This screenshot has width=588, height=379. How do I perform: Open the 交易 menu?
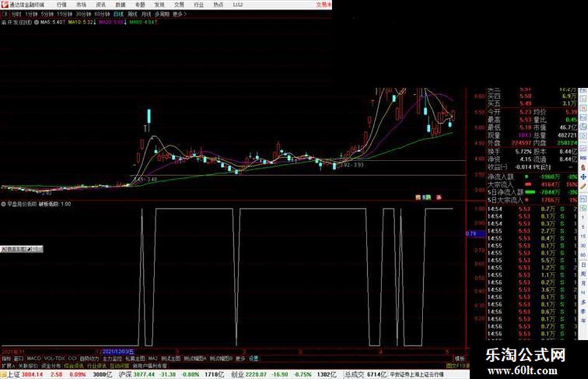tap(179, 4)
